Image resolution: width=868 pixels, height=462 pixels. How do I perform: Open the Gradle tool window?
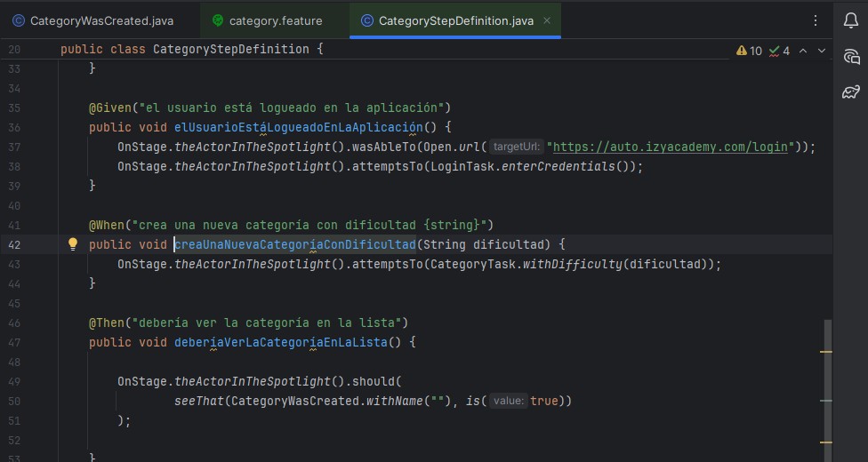pos(850,92)
